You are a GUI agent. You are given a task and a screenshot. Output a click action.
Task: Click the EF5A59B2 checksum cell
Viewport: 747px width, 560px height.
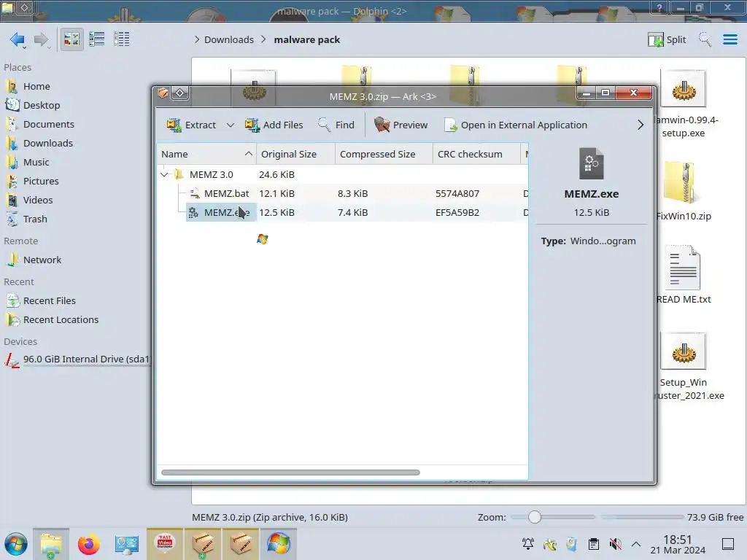coord(457,212)
